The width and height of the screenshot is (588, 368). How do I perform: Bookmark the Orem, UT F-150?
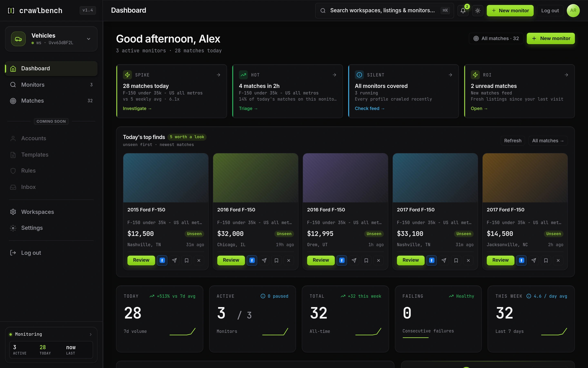[366, 260]
